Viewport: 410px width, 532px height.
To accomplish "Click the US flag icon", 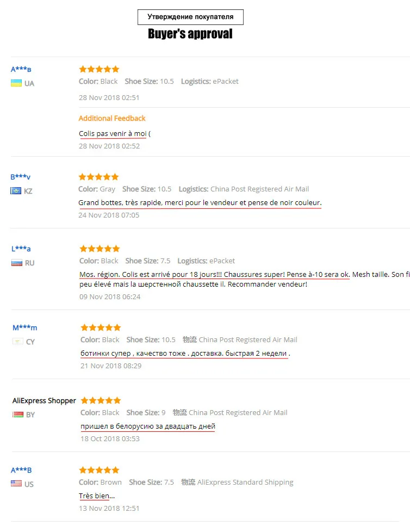I will (x=16, y=484).
